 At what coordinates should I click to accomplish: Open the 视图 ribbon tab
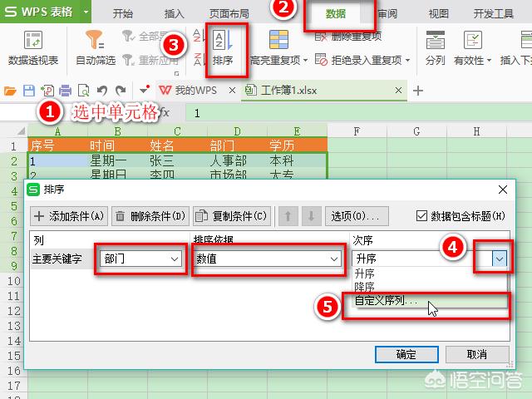pos(438,13)
